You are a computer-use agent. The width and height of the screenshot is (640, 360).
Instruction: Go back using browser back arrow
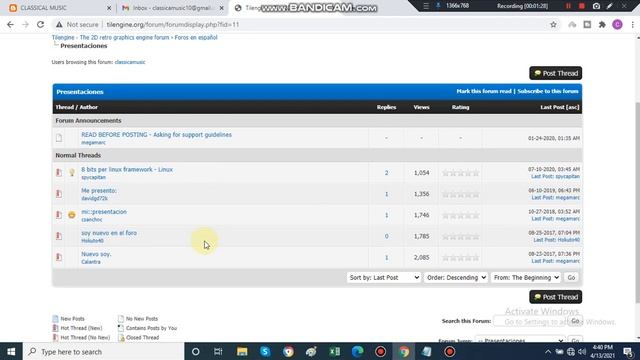pyautogui.click(x=10, y=24)
